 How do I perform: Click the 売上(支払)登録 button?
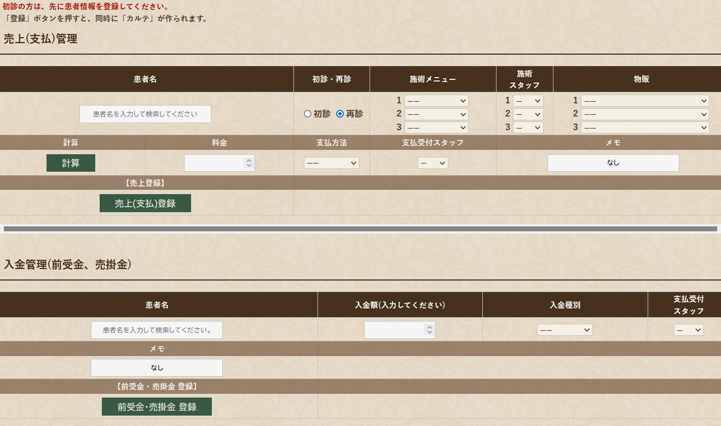(145, 203)
